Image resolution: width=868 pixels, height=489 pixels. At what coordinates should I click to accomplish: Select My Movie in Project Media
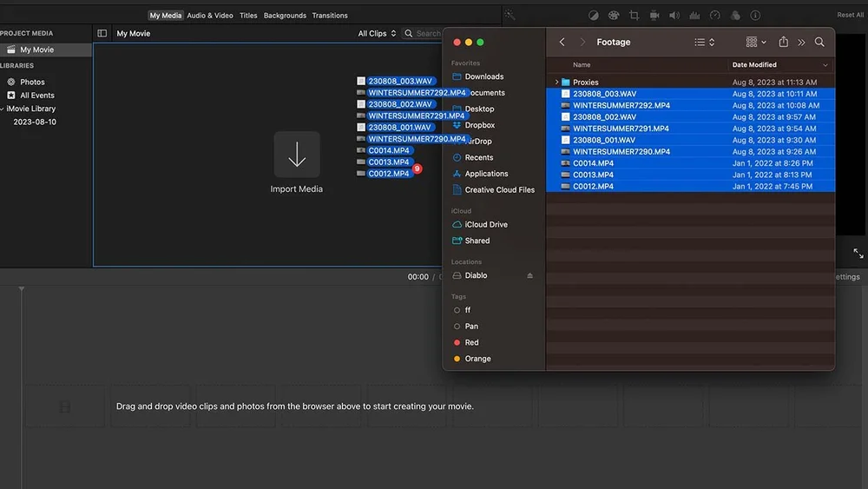tap(46, 50)
